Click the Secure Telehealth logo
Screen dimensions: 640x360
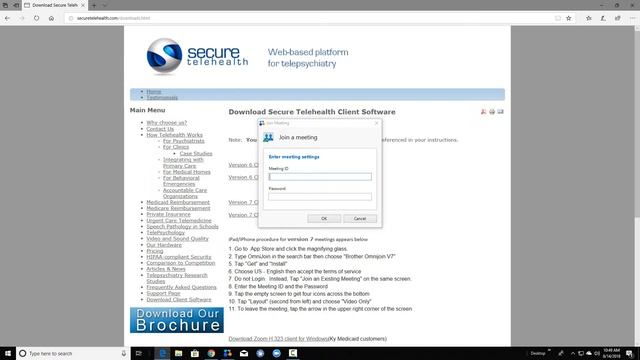(197, 56)
